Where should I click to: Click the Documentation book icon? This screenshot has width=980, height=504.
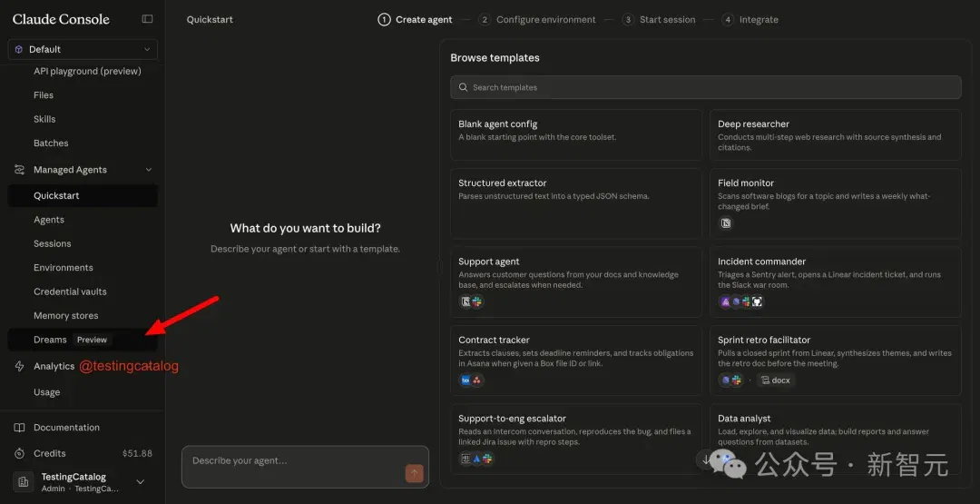[x=20, y=428]
